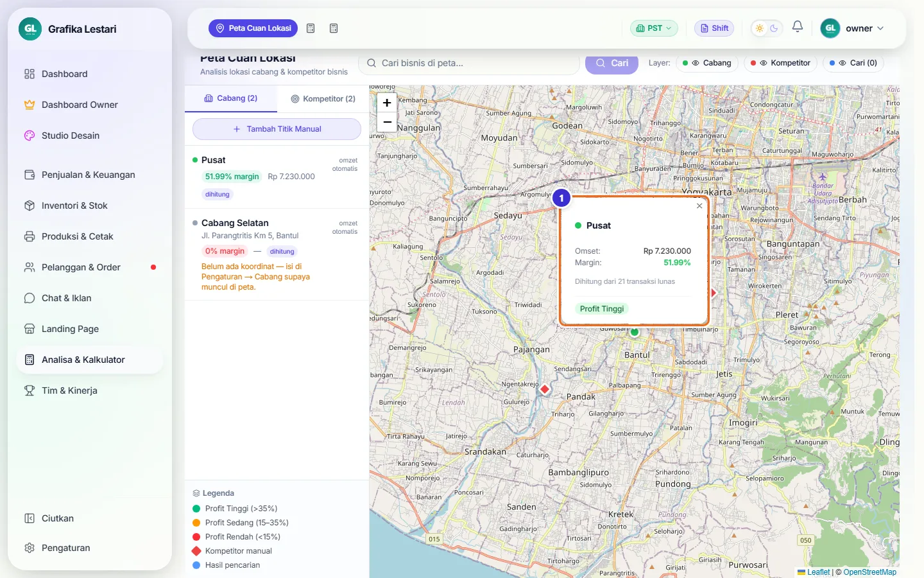Close the Pusat map popup
Image resolution: width=924 pixels, height=578 pixels.
pos(699,206)
